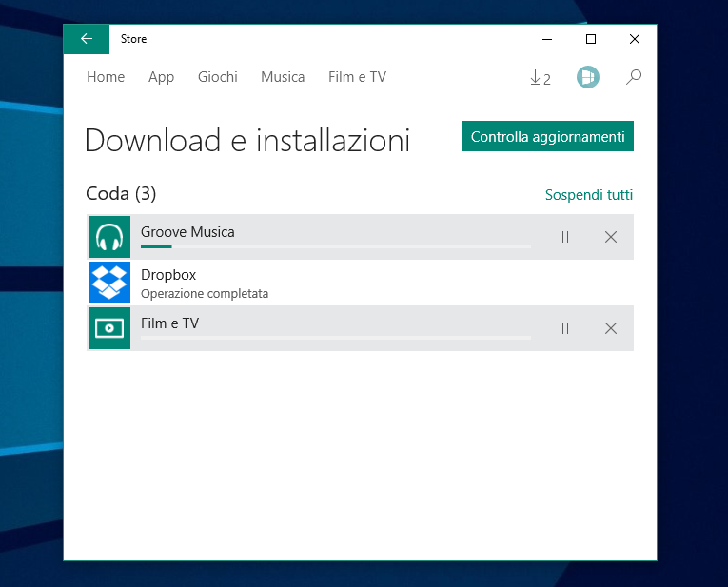Viewport: 728px width, 587px height.
Task: Pause the Groove Musica download
Action: 565,237
